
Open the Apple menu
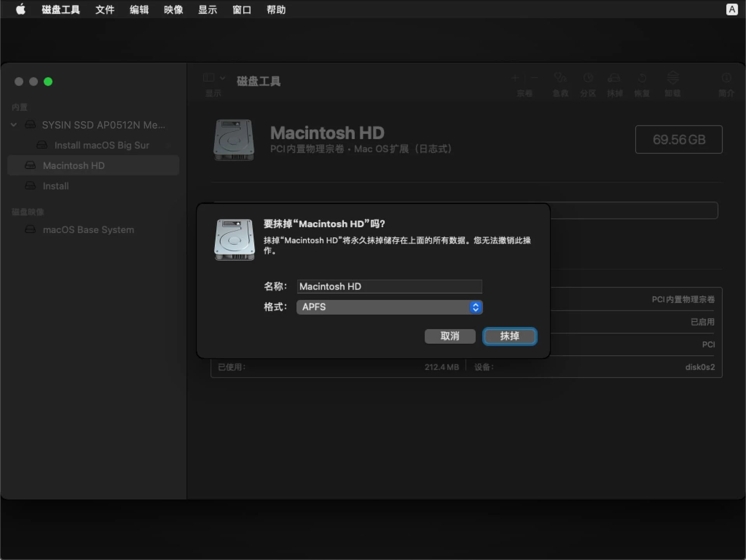point(20,9)
